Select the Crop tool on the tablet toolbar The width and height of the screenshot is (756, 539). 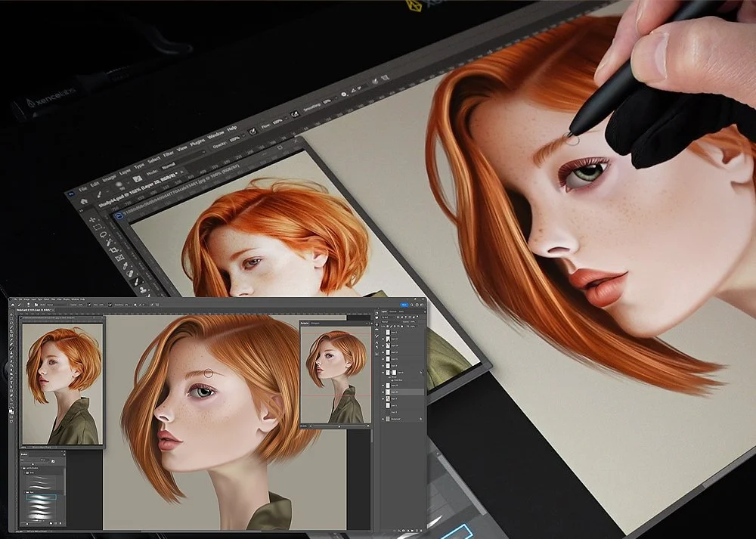pos(114,250)
